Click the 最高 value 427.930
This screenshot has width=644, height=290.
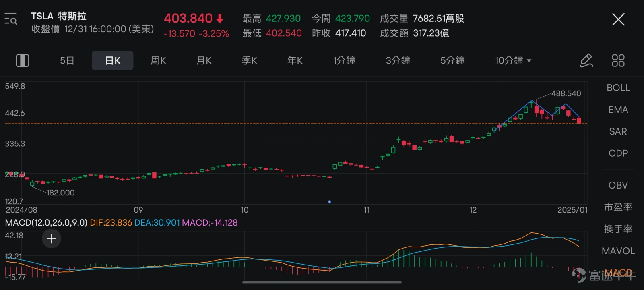pos(283,19)
